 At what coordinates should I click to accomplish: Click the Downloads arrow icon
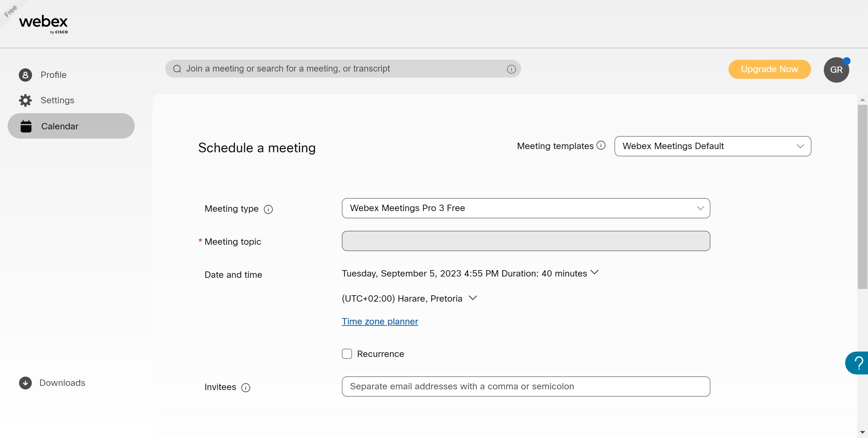tap(25, 383)
